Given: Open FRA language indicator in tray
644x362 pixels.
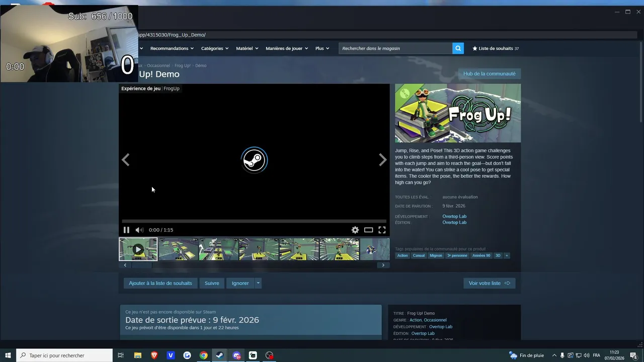Looking at the screenshot, I should 597,355.
